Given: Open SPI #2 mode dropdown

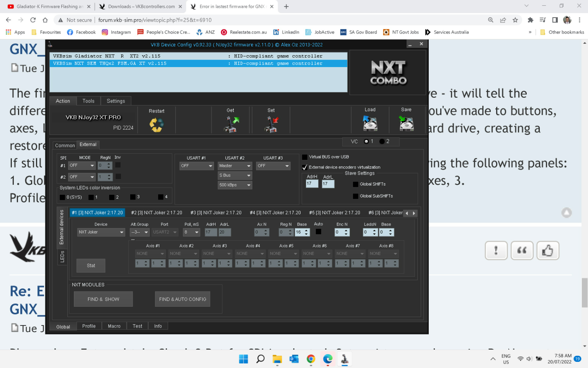Looking at the screenshot, I should coord(82,177).
